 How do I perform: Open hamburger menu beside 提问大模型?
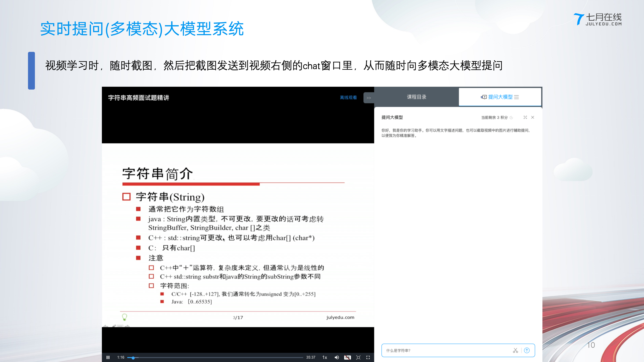pos(516,97)
